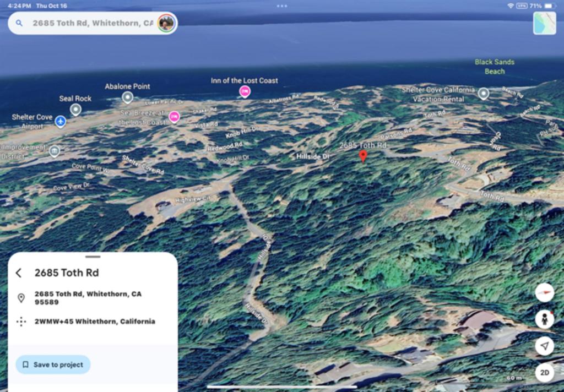Viewport: 564px width, 392px height.
Task: Expand the info panel with its drag handle
Action: click(x=93, y=257)
